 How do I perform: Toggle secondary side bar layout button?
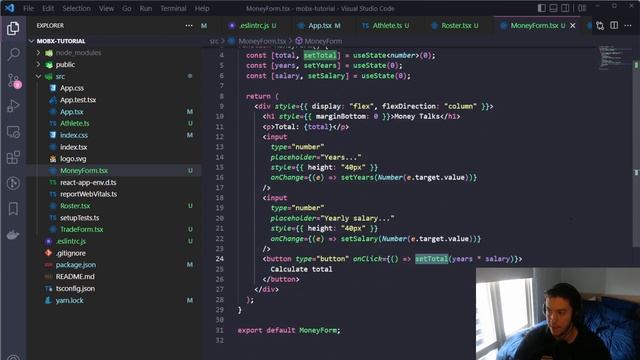tap(565, 8)
